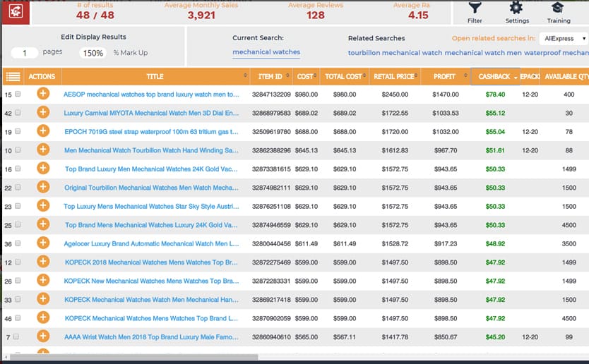
Task: Select item ID 32800440456 cell
Action: click(x=271, y=244)
